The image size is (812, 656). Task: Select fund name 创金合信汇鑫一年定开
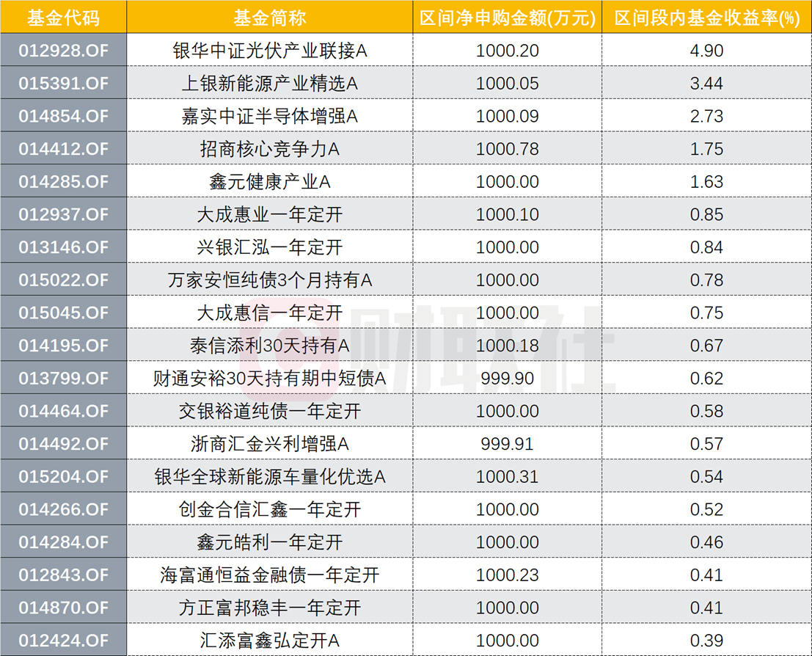[x=270, y=509]
